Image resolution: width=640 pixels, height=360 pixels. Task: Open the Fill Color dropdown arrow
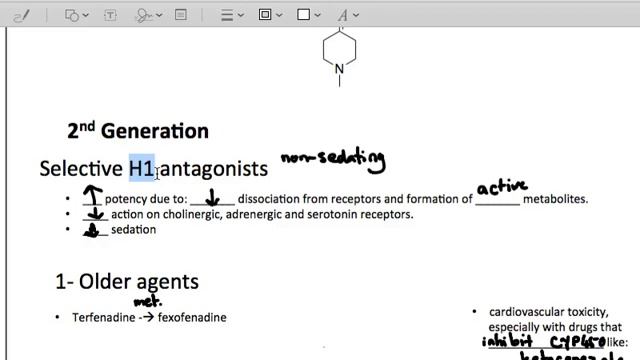[318, 16]
